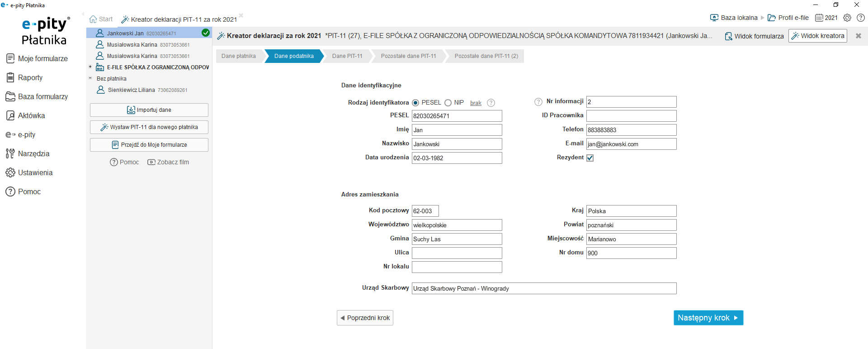Click the Data urodzenia field
This screenshot has width=868, height=349.
tap(457, 158)
